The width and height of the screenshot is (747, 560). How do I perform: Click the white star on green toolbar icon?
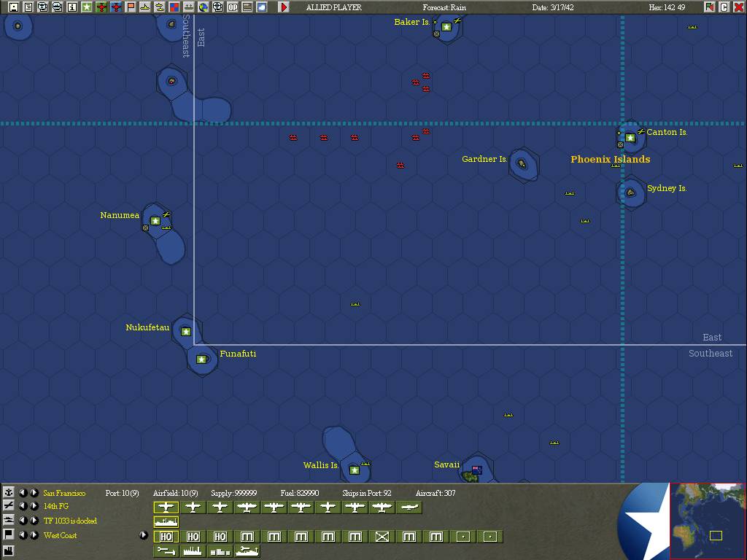pyautogui.click(x=87, y=7)
